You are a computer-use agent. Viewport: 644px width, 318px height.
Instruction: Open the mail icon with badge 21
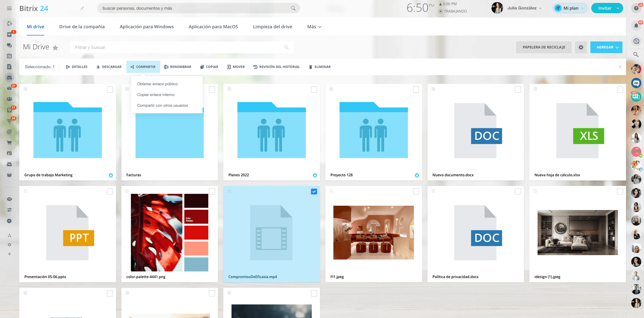click(9, 88)
